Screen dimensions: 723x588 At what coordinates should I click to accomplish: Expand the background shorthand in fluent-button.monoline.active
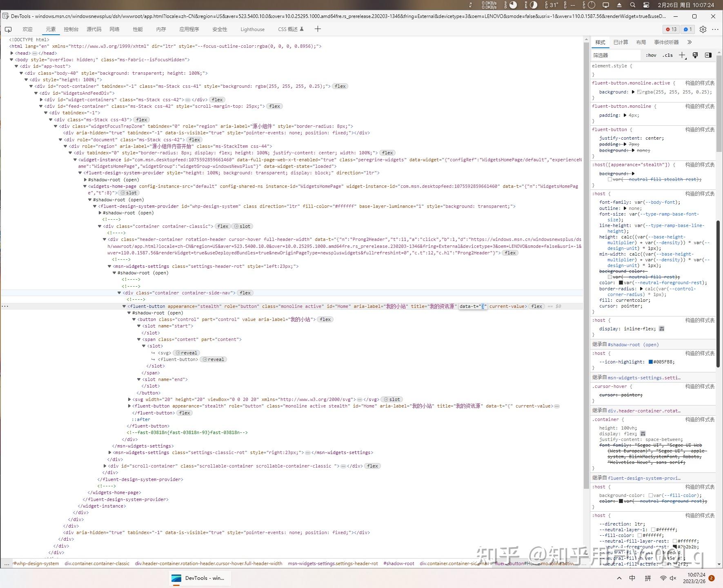(x=633, y=92)
